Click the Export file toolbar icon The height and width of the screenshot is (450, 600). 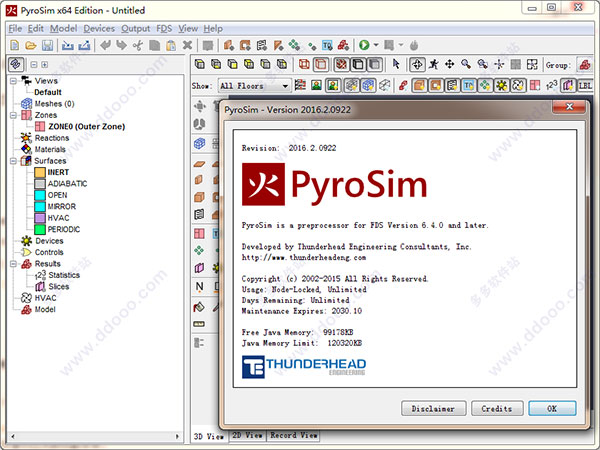pyautogui.click(x=84, y=46)
